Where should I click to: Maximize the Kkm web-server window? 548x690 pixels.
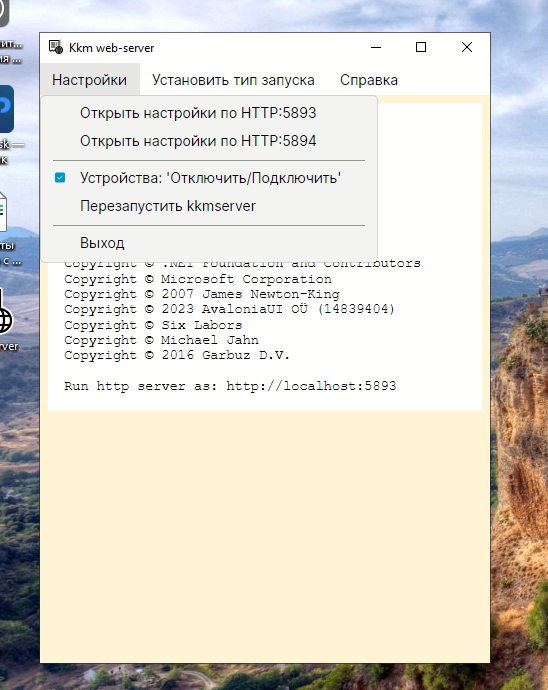421,47
